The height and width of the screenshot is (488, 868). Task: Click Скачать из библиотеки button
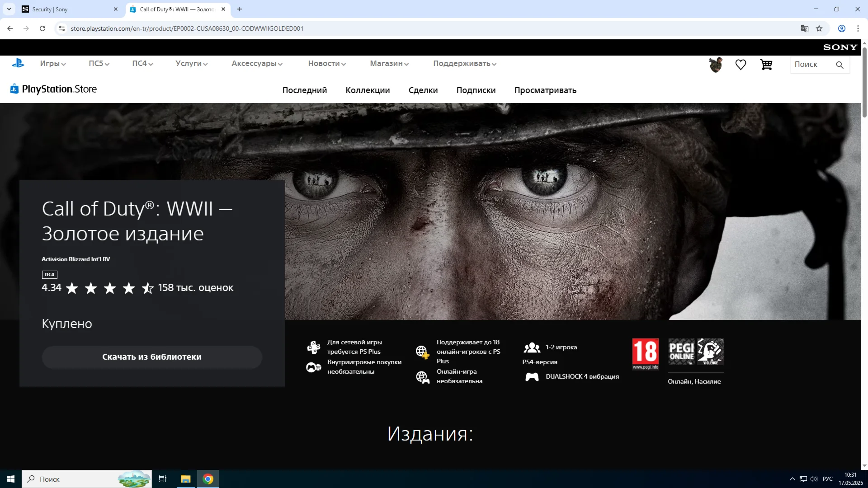(x=152, y=357)
